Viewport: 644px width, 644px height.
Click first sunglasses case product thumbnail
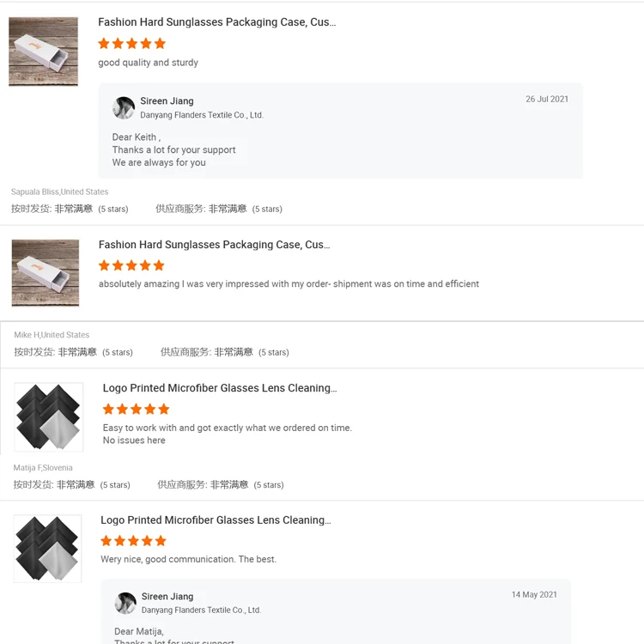[x=44, y=52]
